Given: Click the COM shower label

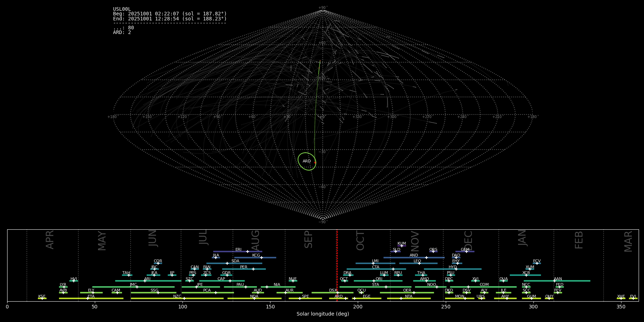Looking at the screenshot, I should (484, 285).
